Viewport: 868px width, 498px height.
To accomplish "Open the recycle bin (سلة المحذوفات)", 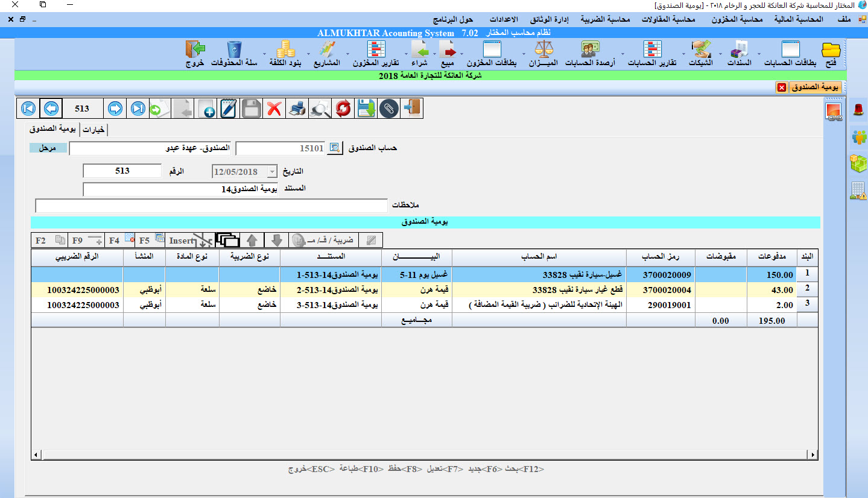I will 234,54.
